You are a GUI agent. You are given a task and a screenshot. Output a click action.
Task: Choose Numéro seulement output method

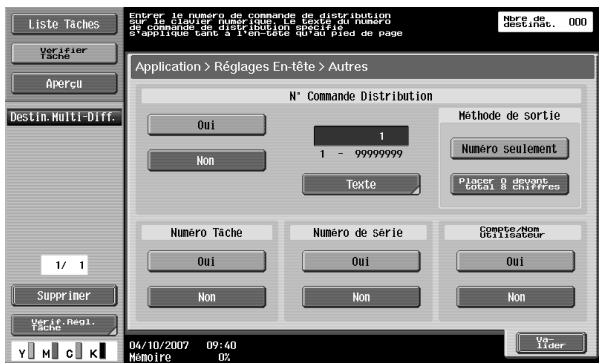509,149
